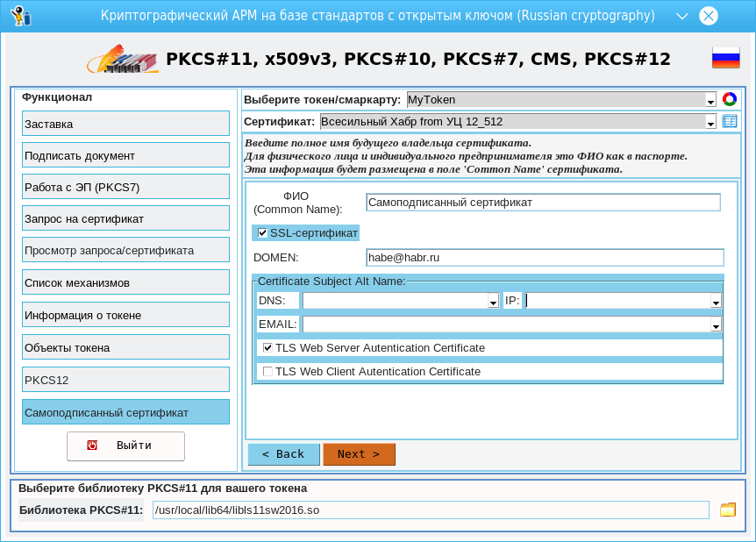756x542 pixels.
Task: Open the Заставка section
Action: click(x=125, y=124)
